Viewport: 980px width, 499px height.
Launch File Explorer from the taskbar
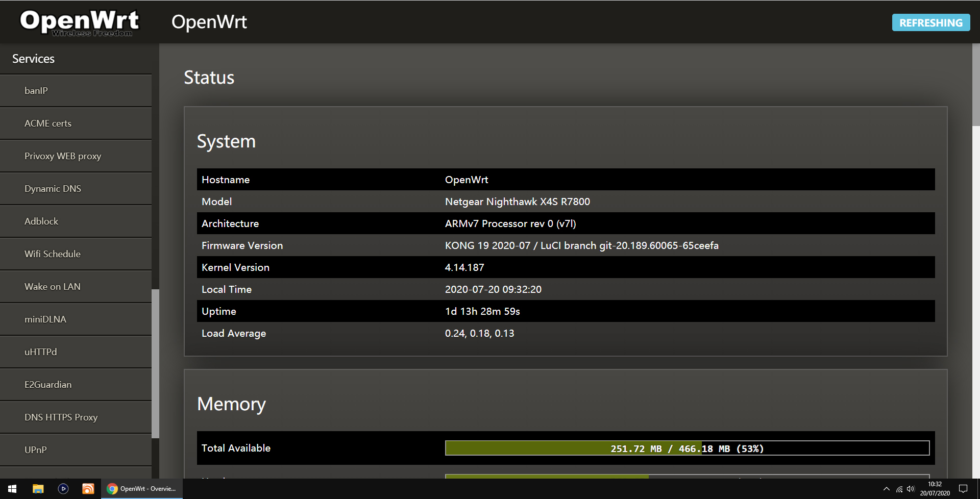point(38,489)
